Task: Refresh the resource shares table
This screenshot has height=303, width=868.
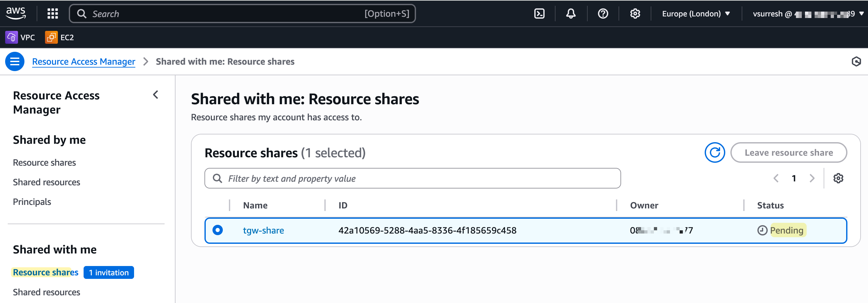Action: point(715,152)
